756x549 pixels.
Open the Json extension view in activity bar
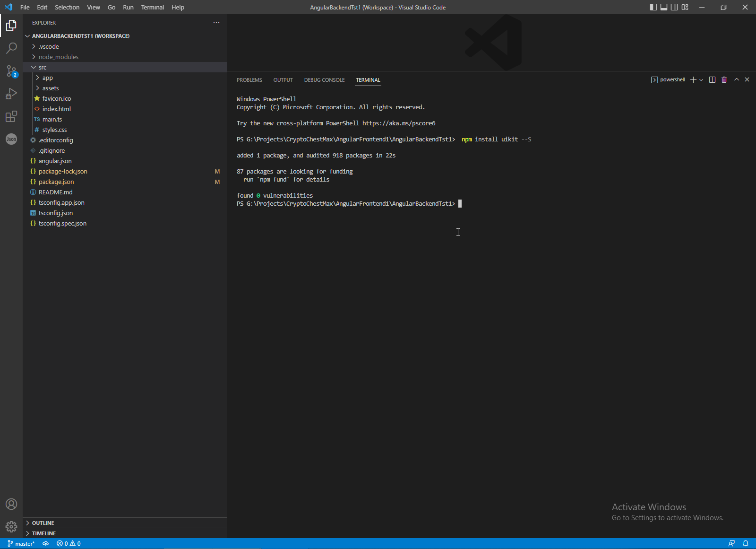[x=11, y=139]
